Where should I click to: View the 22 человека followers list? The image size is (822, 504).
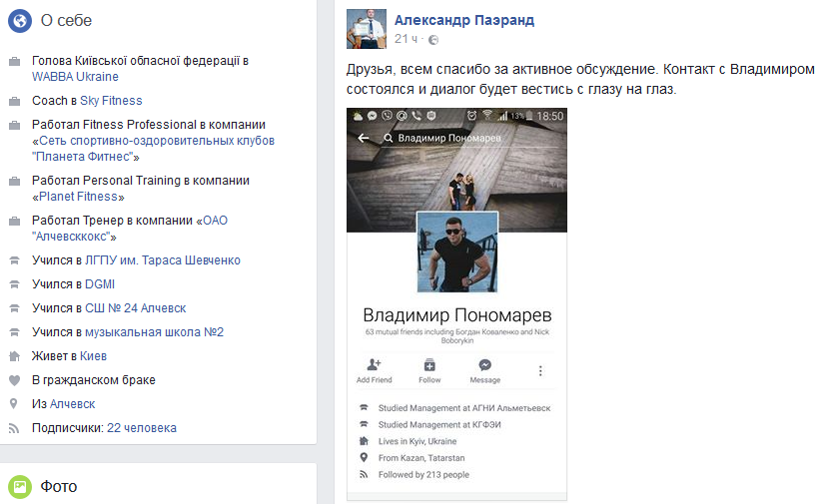(142, 428)
